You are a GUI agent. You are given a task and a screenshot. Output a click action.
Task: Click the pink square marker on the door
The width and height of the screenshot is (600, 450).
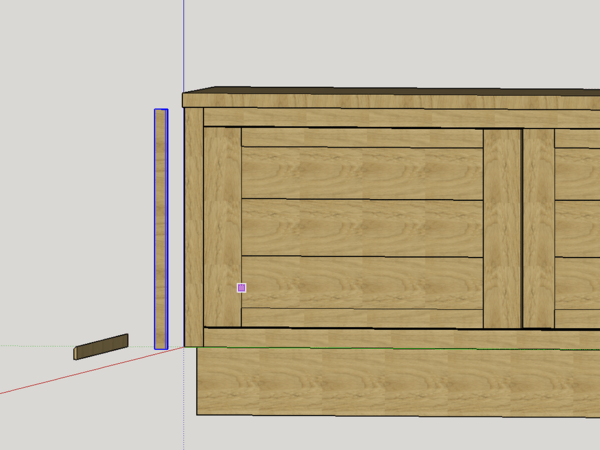(x=241, y=288)
